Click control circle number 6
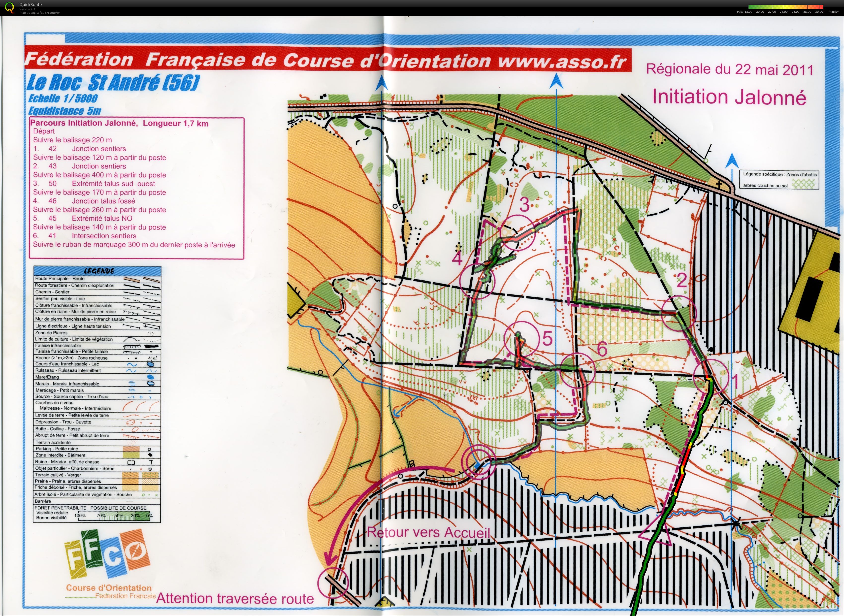 click(578, 370)
